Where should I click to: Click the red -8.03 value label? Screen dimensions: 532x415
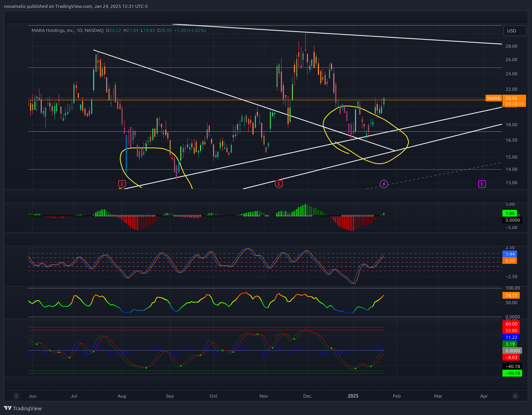click(x=511, y=357)
